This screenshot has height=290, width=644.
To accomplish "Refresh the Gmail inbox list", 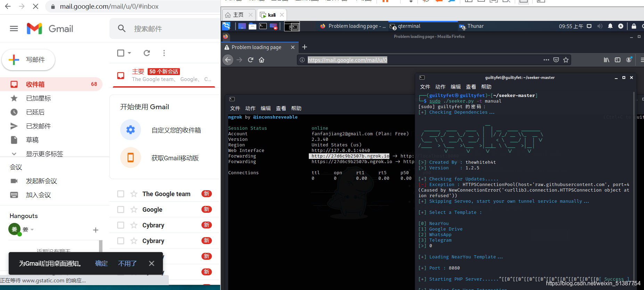I will 147,53.
